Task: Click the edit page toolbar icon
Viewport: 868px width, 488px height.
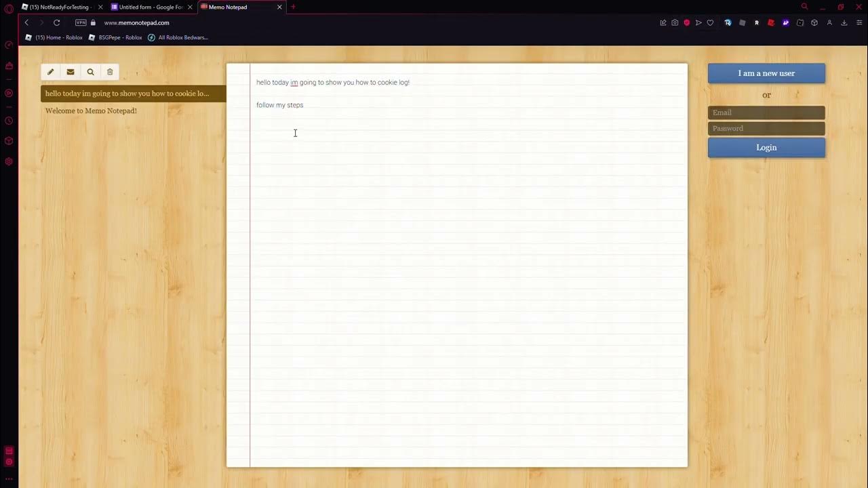Action: [x=663, y=22]
